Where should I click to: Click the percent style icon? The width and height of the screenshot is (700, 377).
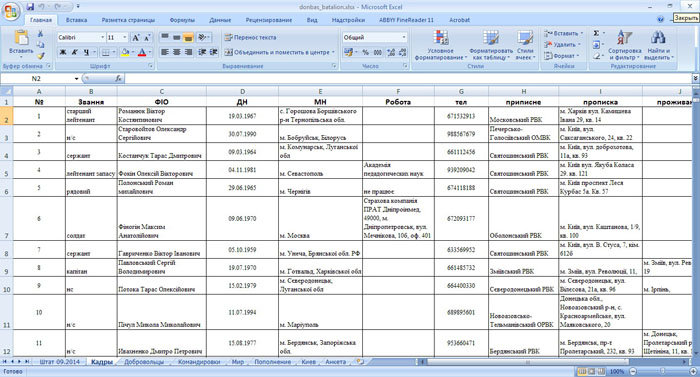[366, 52]
